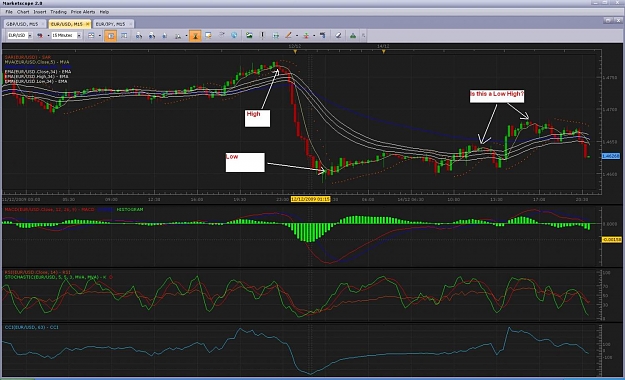Open the Chart menu
The image size is (625, 380).
pos(23,12)
